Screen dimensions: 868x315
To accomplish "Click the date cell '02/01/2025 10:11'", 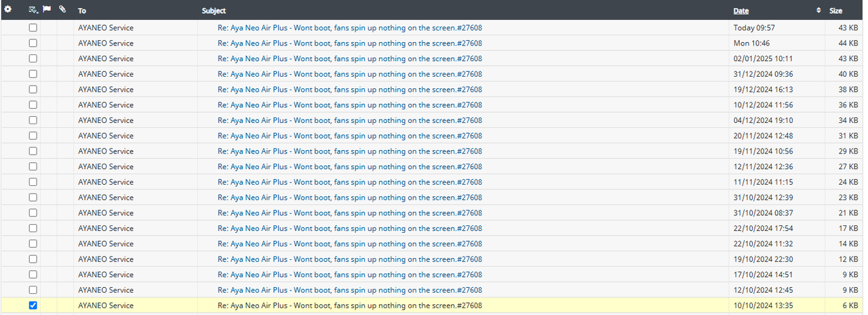I will [x=763, y=58].
